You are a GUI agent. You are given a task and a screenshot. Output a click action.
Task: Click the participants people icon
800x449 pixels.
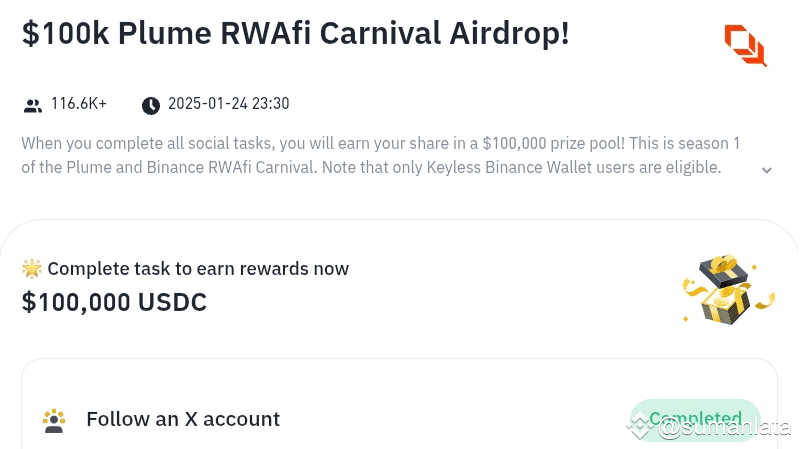click(x=33, y=105)
